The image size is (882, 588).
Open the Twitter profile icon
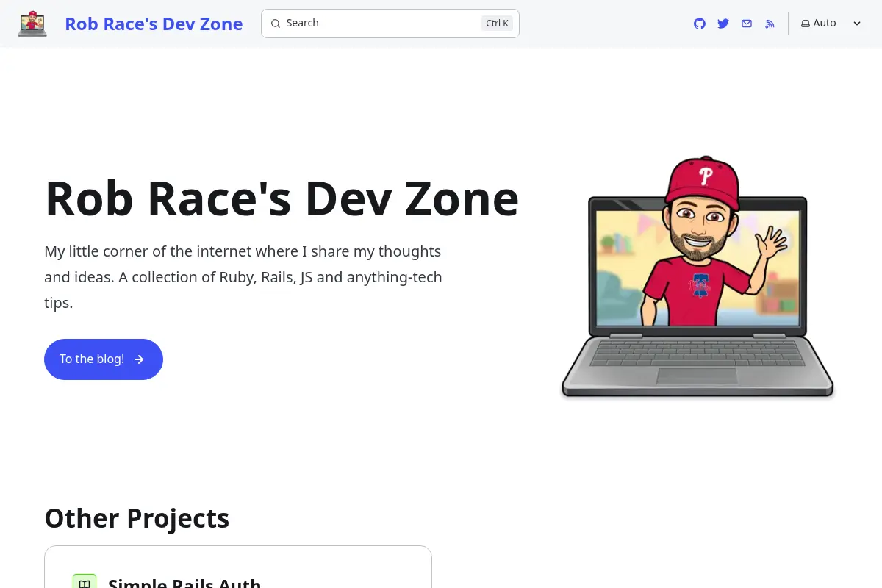(723, 24)
